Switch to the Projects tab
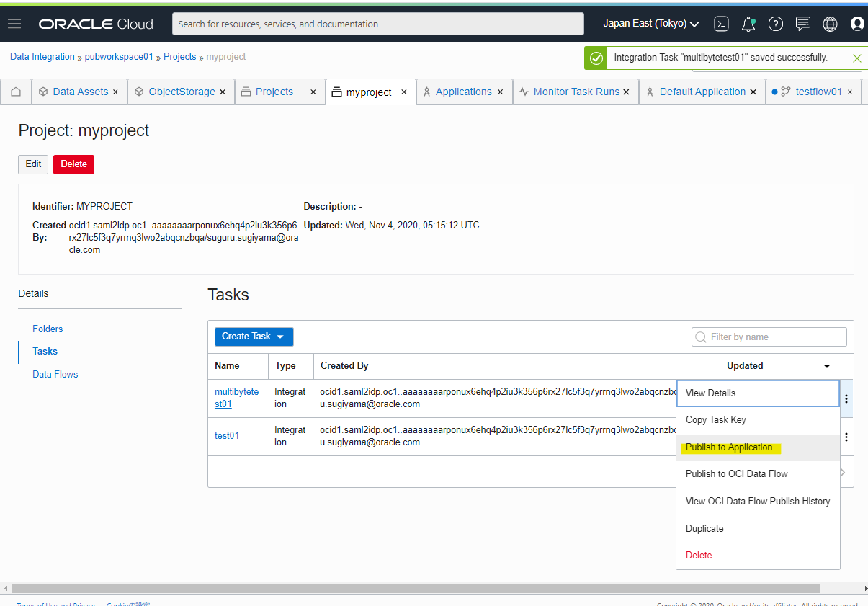 (x=274, y=92)
